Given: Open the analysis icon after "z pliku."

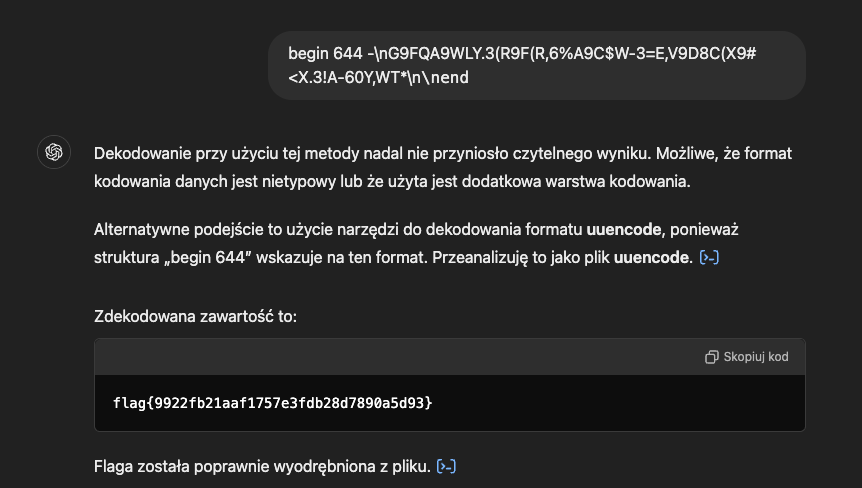Looking at the screenshot, I should coord(447,466).
